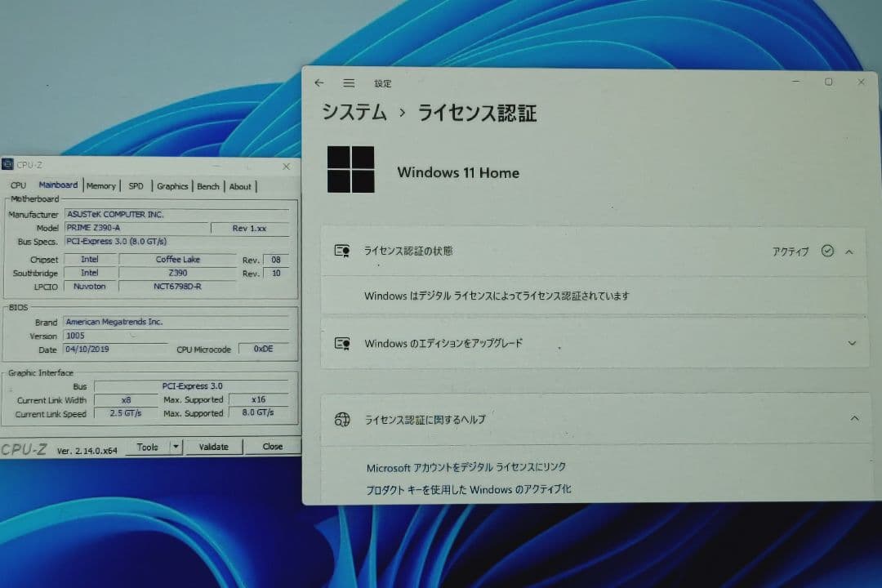Open the Graphics tab in CPU-Z
882x588 pixels.
click(x=172, y=186)
